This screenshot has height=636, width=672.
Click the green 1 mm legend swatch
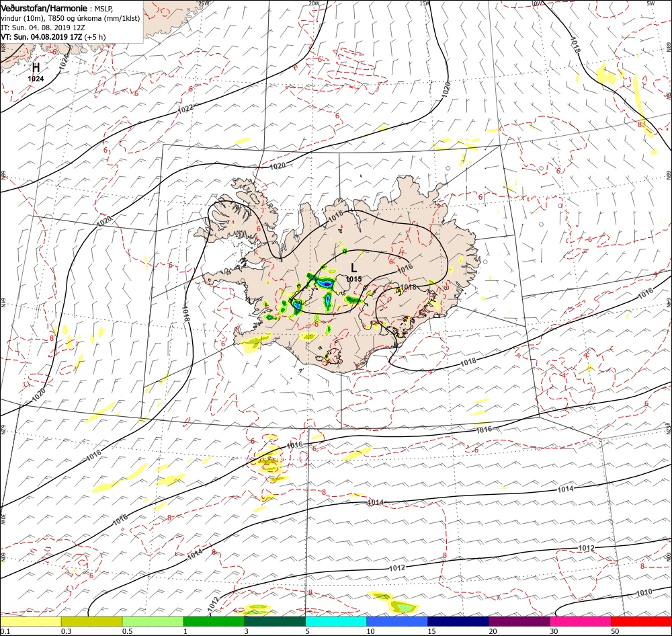[x=214, y=621]
